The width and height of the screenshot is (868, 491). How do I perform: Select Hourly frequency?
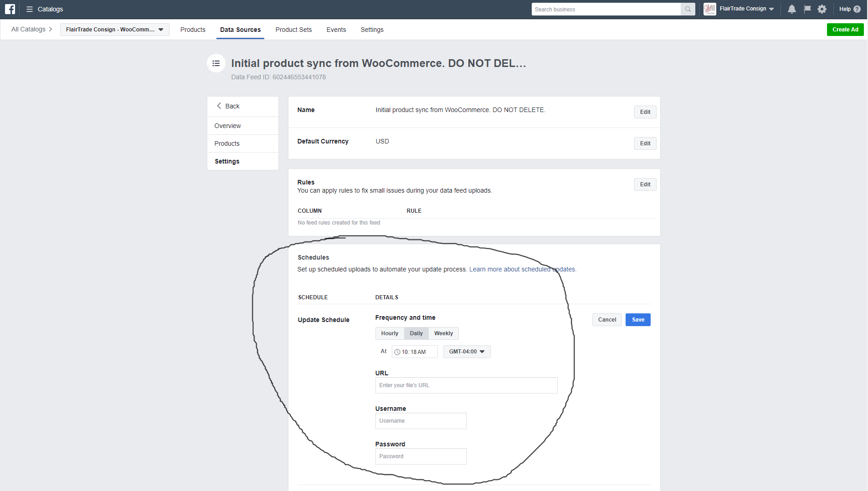[390, 333]
